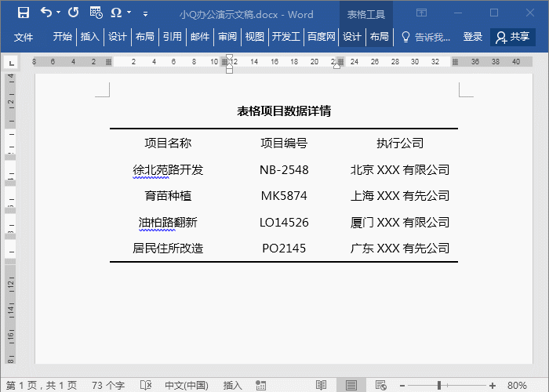Screen dimensions: 549x392
Task: Click the table-with-clock quick access icon
Action: pyautogui.click(x=96, y=13)
